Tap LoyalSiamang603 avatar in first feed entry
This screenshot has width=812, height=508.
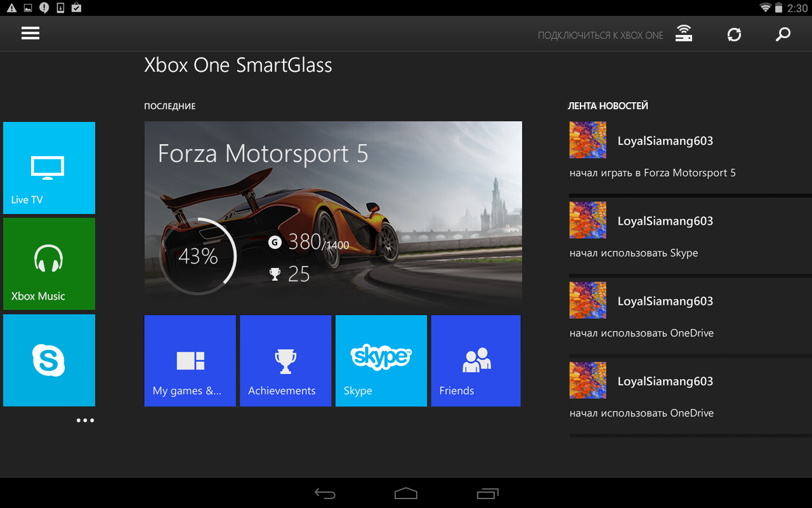click(587, 140)
